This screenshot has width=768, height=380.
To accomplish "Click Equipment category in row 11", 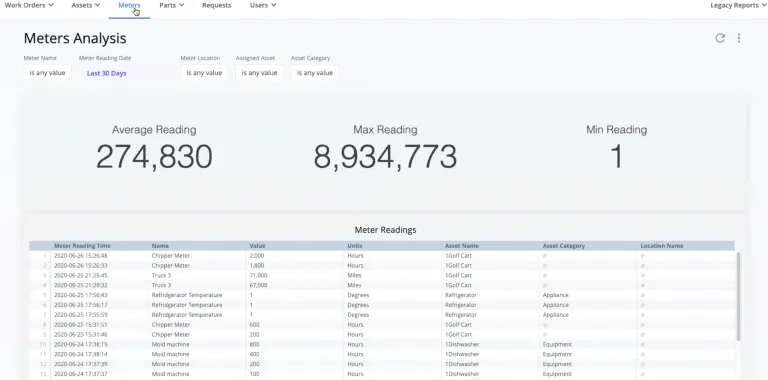I will click(x=557, y=354).
